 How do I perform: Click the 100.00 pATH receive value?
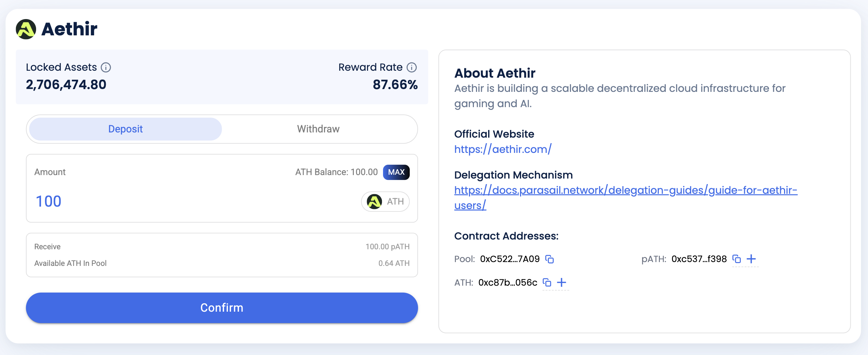click(x=388, y=246)
